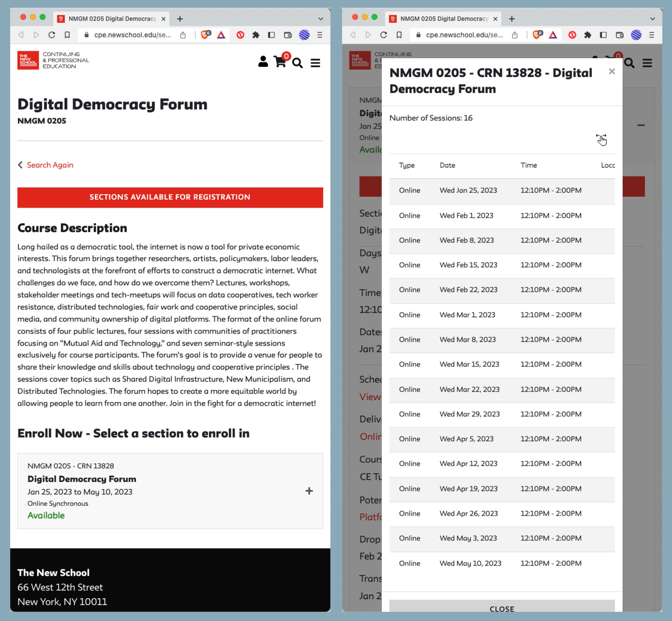Select NMGM 0205 tab in right browser window
This screenshot has width=672, height=621.
[x=444, y=19]
